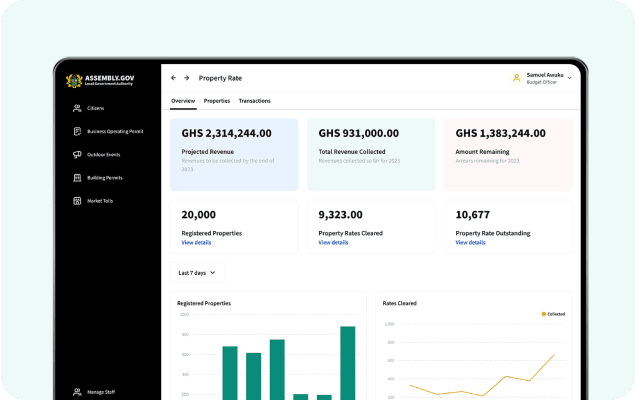635x400 pixels.
Task: Select the Overview tab
Action: pyautogui.click(x=183, y=101)
